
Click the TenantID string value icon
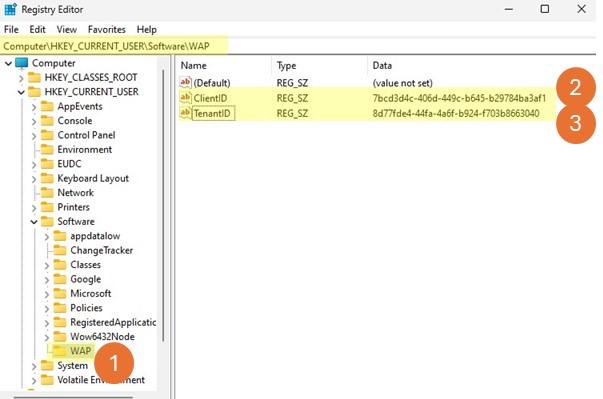pyautogui.click(x=185, y=113)
